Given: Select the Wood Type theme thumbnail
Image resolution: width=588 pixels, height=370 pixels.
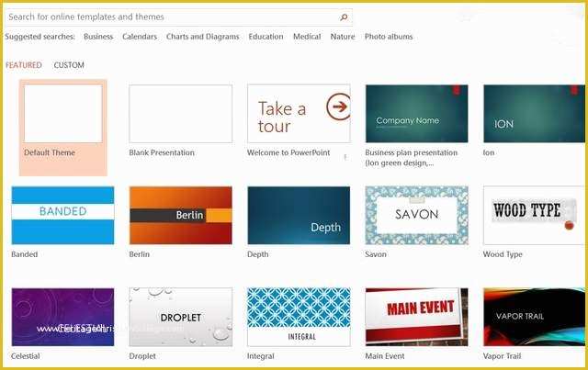Looking at the screenshot, I should [x=534, y=216].
